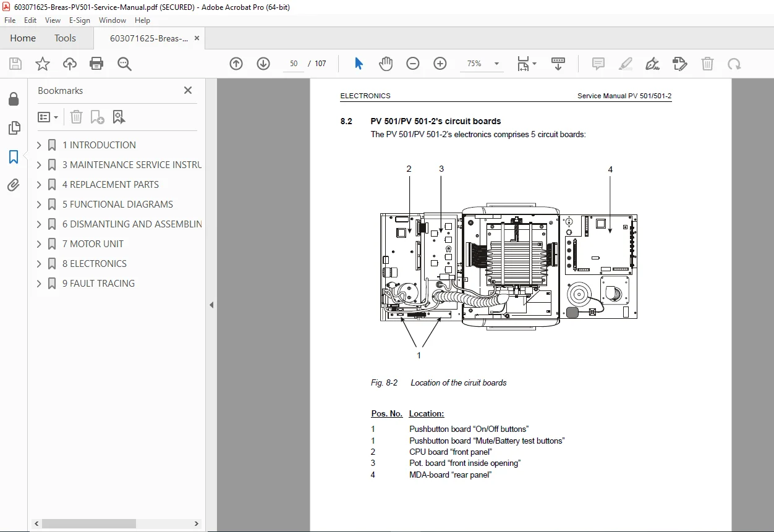Jump to the 4 REPLACEMENT PARTS bookmark
774x532 pixels.
(110, 185)
